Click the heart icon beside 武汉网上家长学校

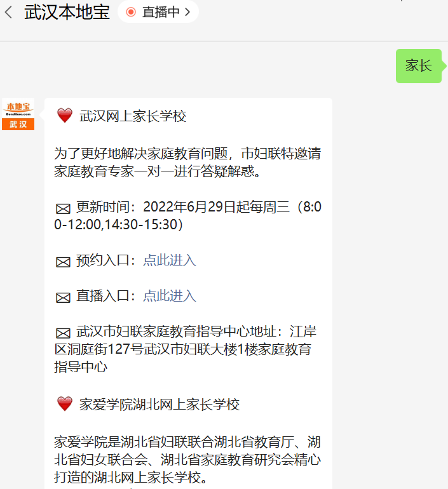pos(65,116)
